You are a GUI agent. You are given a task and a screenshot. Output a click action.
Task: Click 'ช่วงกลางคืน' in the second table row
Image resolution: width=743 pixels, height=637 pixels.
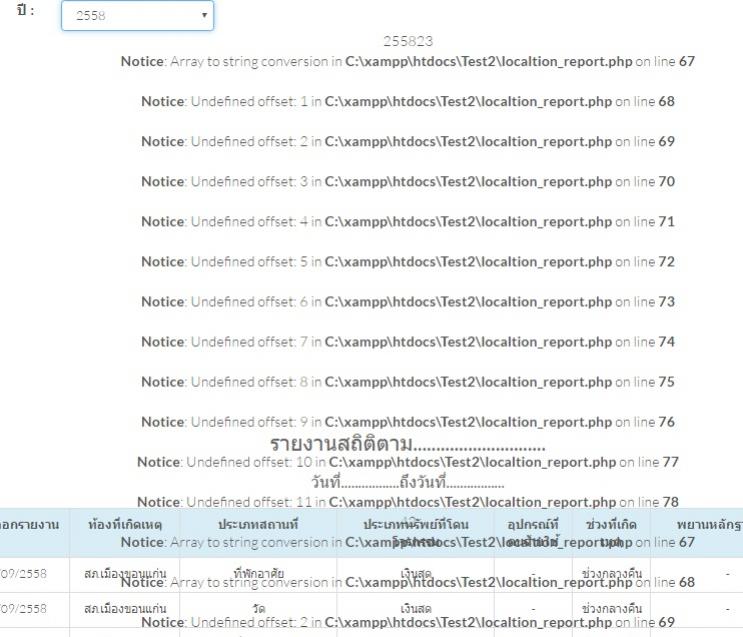tap(612, 609)
